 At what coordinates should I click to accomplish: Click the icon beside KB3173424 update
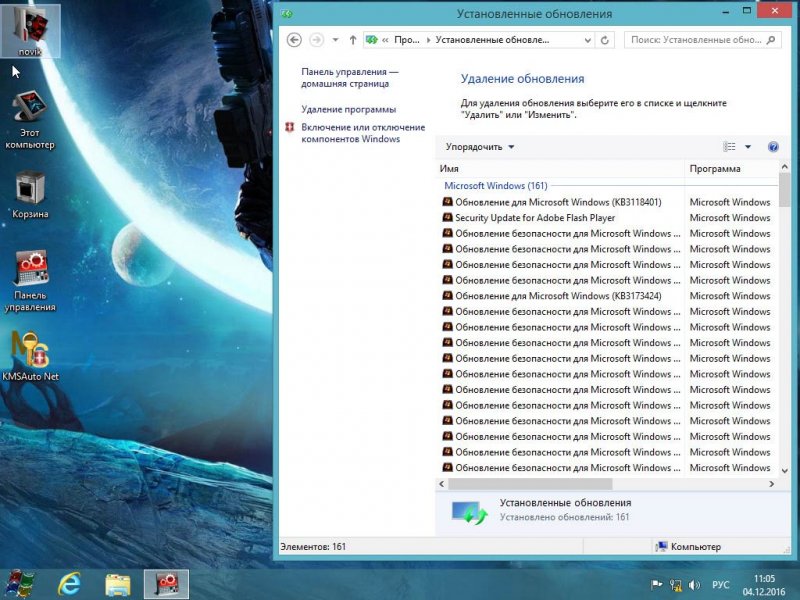(447, 295)
